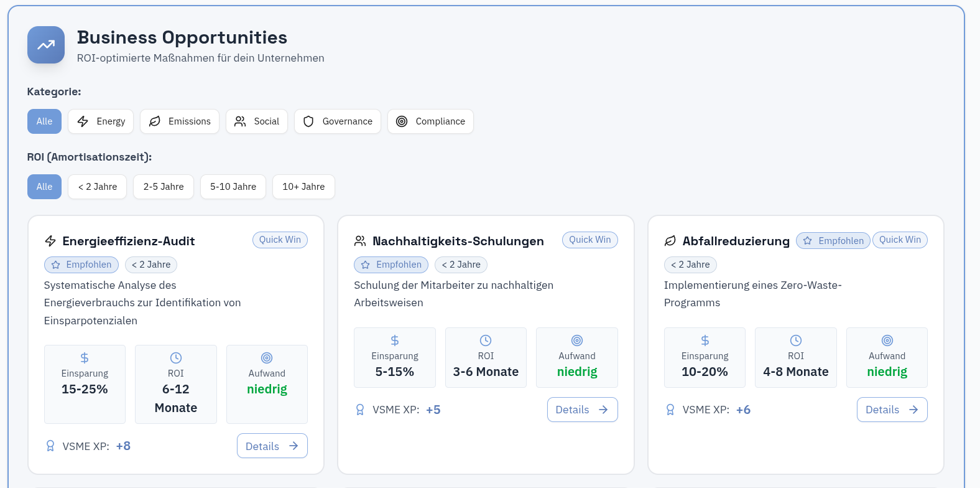Click Quick Win badge on Nachhaltigkeits-Schulungen card

point(590,240)
